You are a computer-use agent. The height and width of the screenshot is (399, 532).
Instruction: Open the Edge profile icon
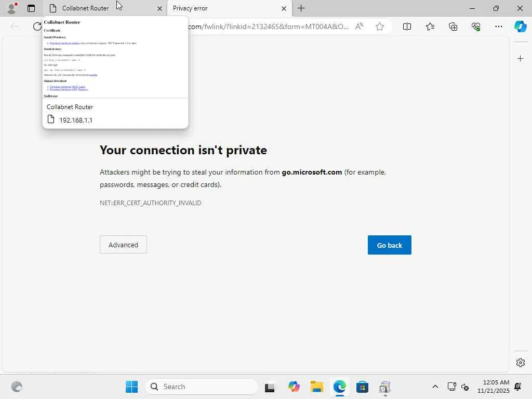tap(12, 8)
